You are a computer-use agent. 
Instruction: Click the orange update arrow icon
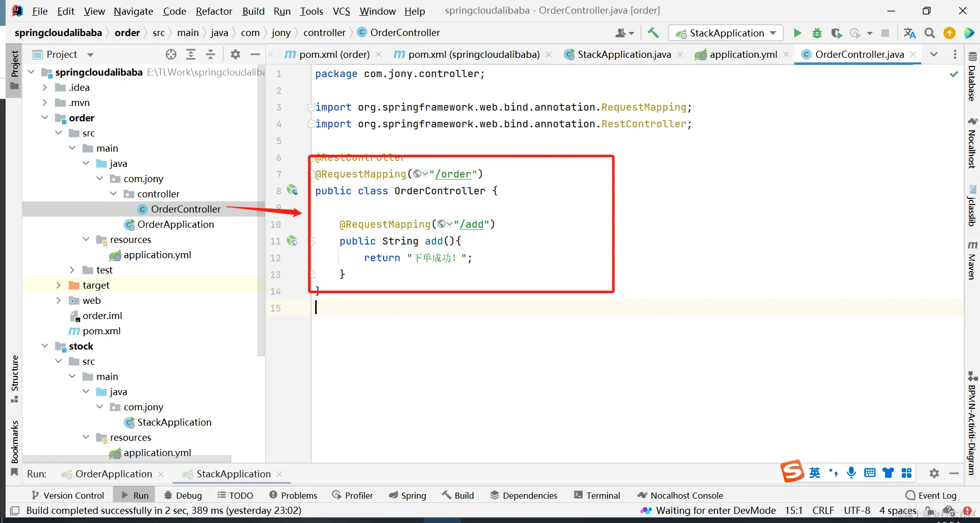pyautogui.click(x=949, y=33)
